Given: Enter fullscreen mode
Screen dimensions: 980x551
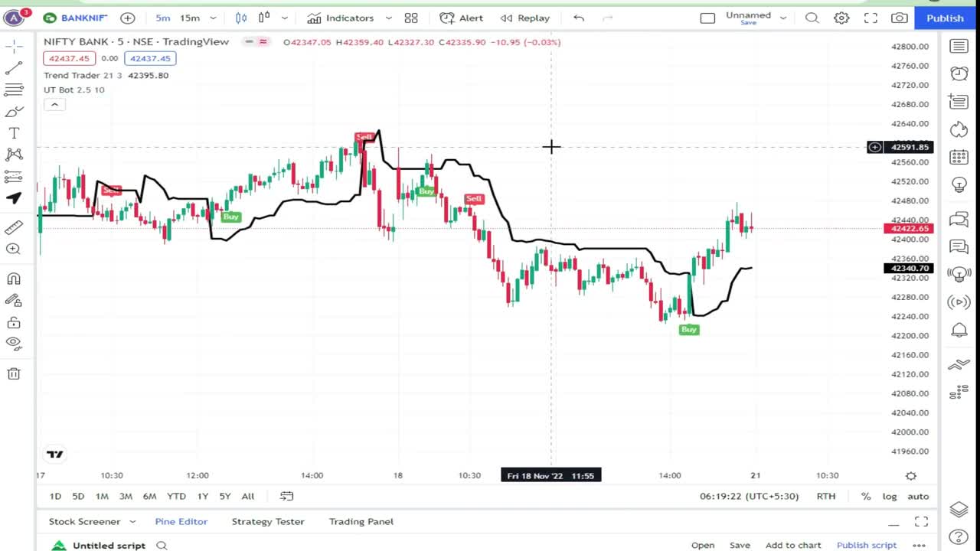Looking at the screenshot, I should (871, 18).
